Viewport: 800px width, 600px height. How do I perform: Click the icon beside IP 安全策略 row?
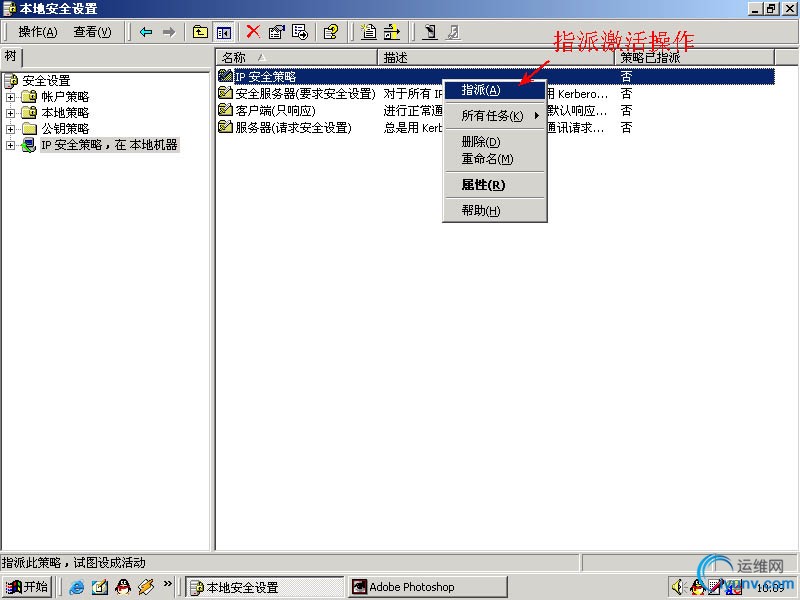[x=225, y=76]
